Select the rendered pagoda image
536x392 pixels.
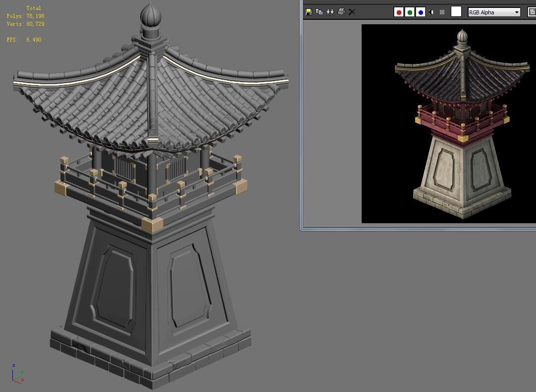tap(449, 124)
